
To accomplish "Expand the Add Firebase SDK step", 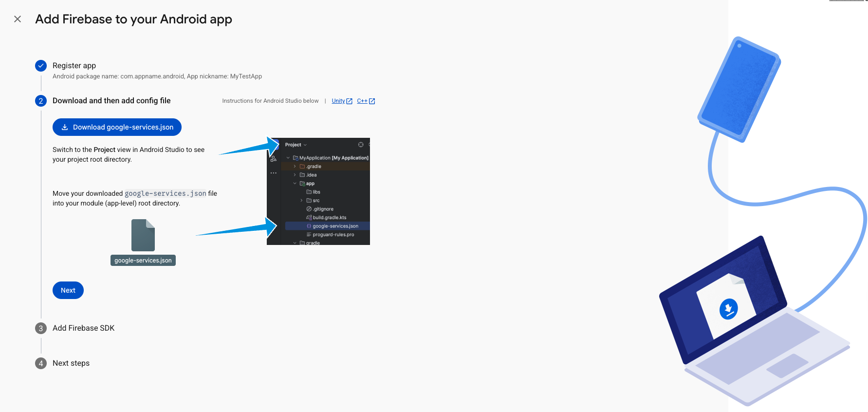I will 83,328.
